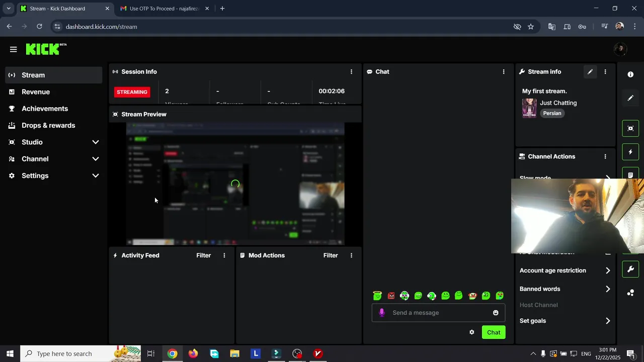This screenshot has height=362, width=644.
Task: Open Banned words settings
Action: [565, 289]
